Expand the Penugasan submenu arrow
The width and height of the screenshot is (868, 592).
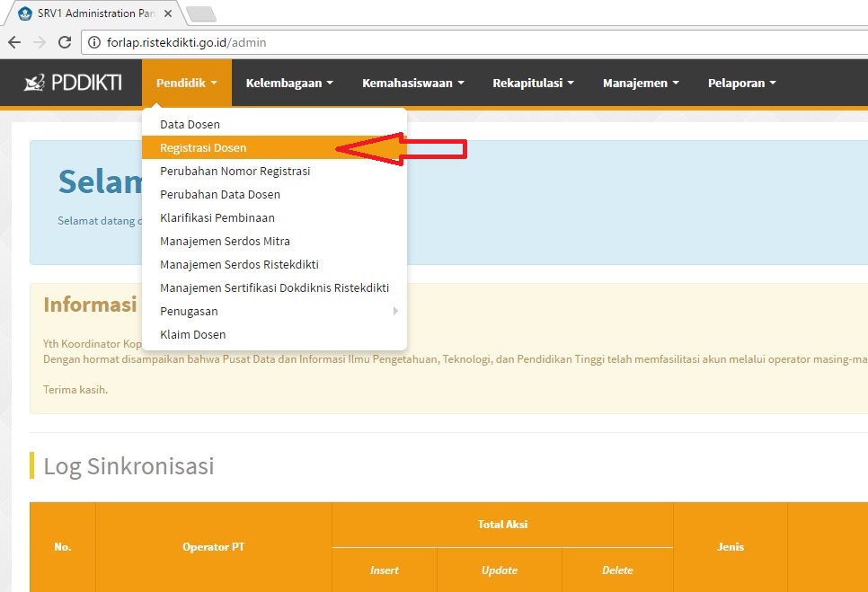[395, 311]
